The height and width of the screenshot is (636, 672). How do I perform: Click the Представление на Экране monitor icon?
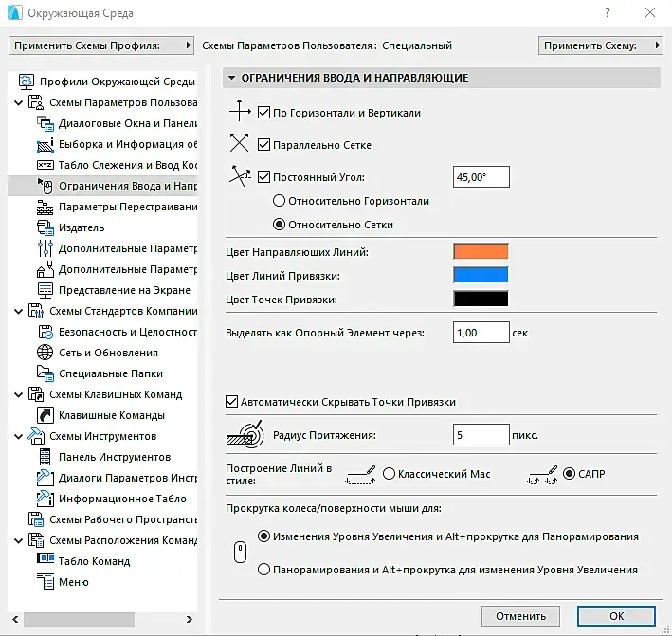45,290
